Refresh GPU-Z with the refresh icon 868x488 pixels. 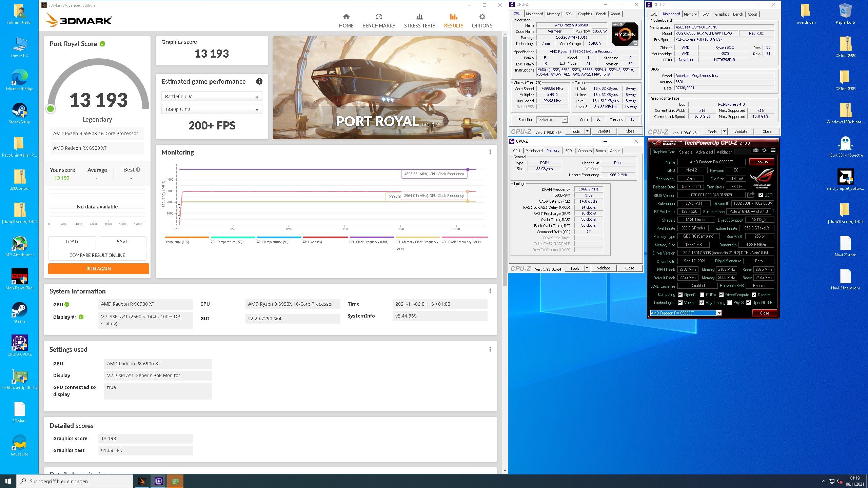click(x=764, y=150)
